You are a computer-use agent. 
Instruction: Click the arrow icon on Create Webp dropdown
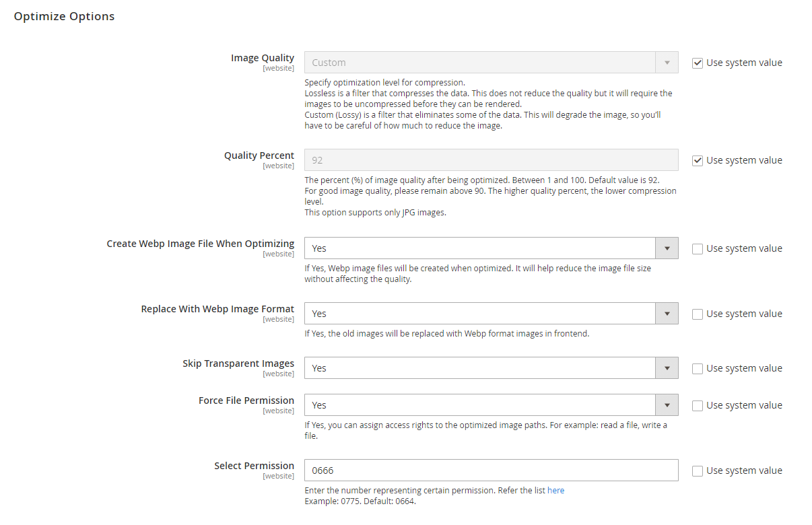pos(667,248)
